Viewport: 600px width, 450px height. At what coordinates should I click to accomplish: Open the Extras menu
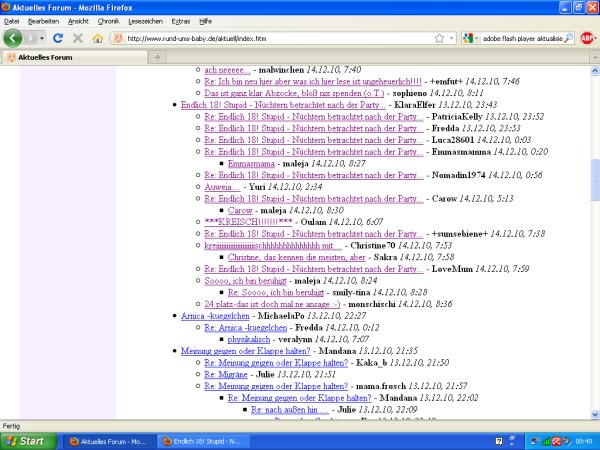pos(181,21)
